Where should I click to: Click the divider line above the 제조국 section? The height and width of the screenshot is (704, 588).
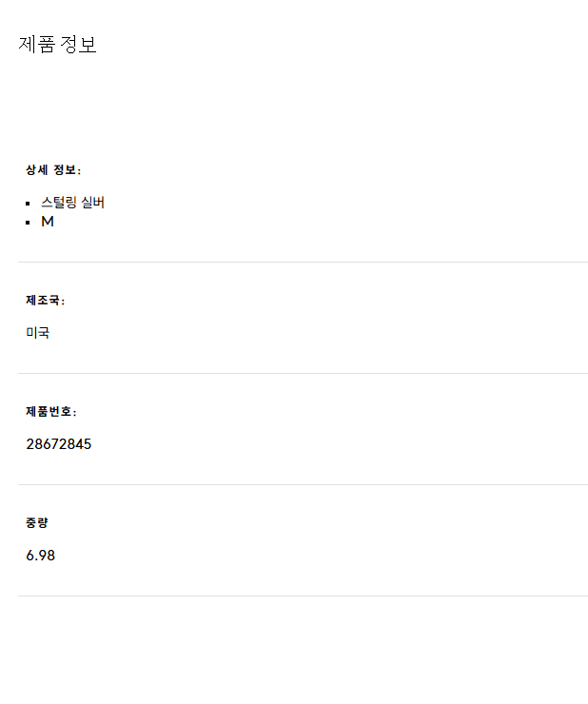click(303, 262)
